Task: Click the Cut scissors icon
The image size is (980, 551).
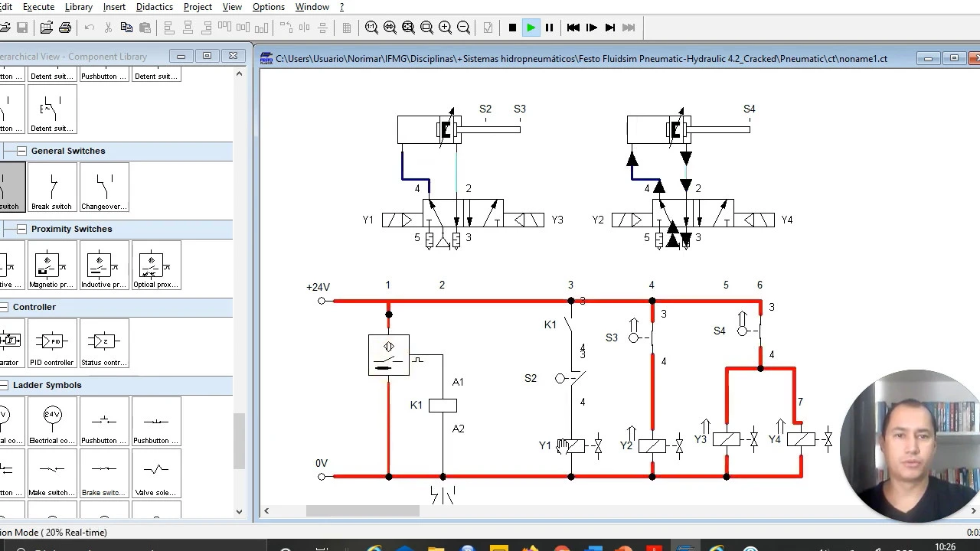Action: point(108,28)
